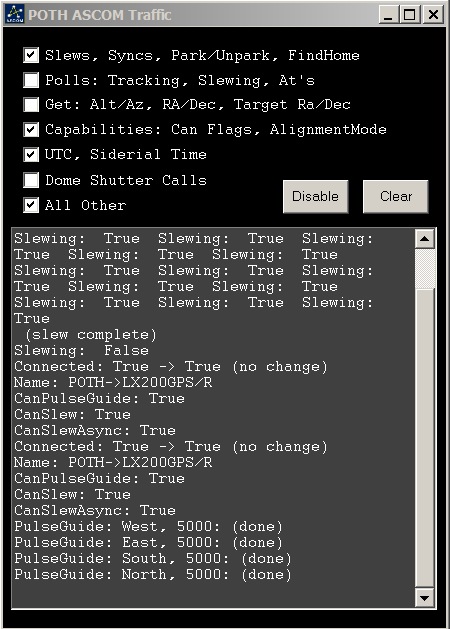Clear the traffic log
Viewport: 450px width, 629px height.
(396, 196)
